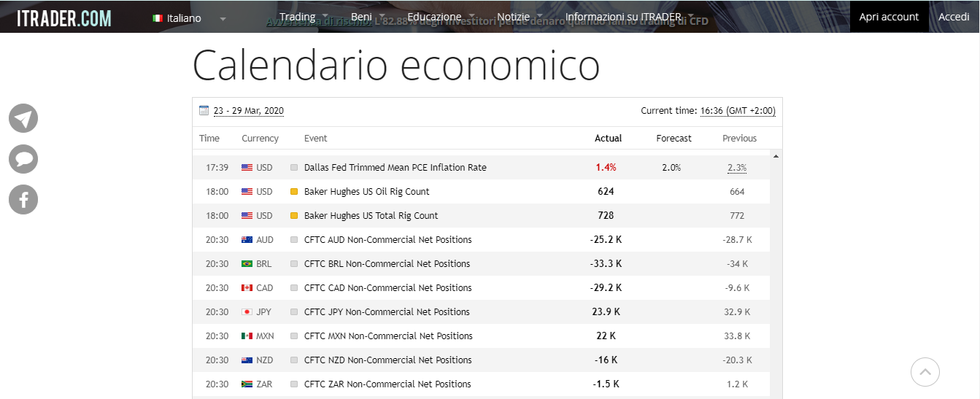The height and width of the screenshot is (399, 980).
Task: Click the Mexican flag in MXN row
Action: tap(247, 336)
